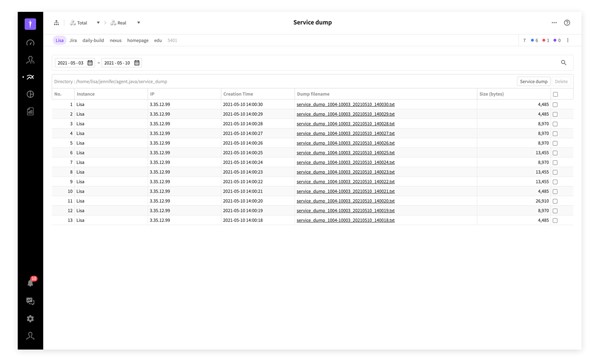Screen dimensions: 600x361
Task: Open the dump file ending in 140030
Action: click(346, 105)
